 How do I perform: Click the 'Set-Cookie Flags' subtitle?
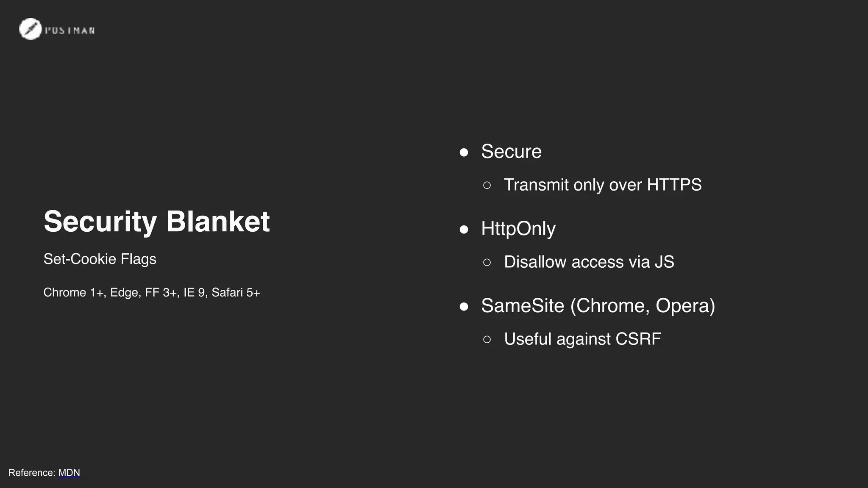[x=100, y=259]
